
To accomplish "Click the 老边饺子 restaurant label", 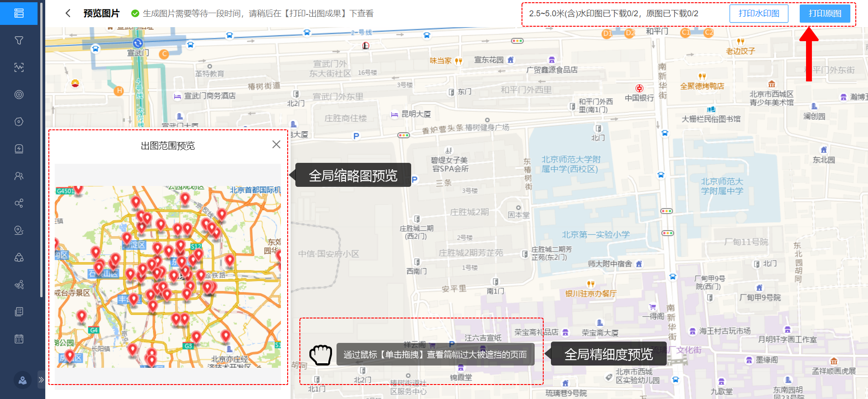I will click(740, 51).
